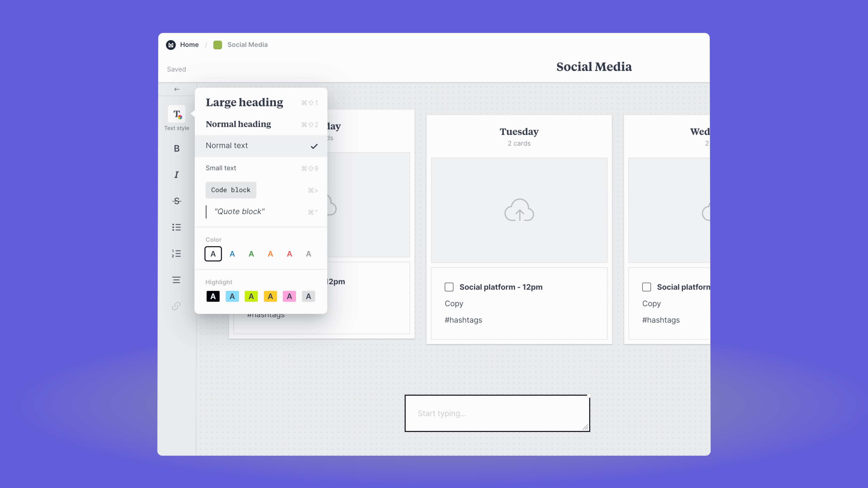Open Social Media breadcrumb link
The image size is (868, 488).
(x=247, y=45)
